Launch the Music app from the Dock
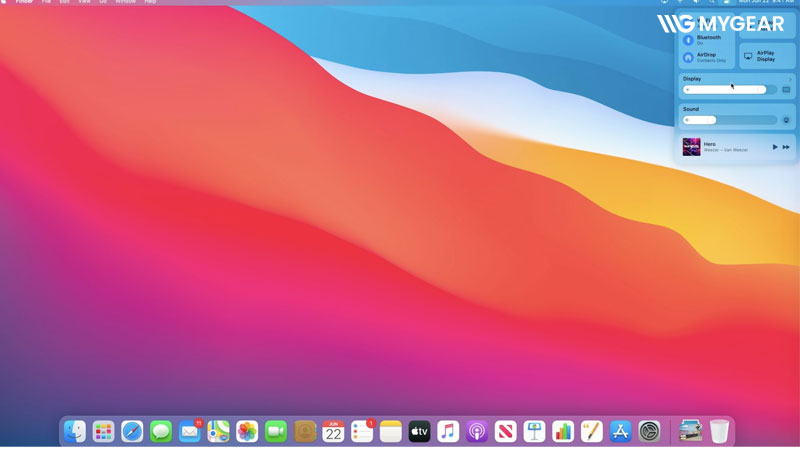 click(448, 432)
